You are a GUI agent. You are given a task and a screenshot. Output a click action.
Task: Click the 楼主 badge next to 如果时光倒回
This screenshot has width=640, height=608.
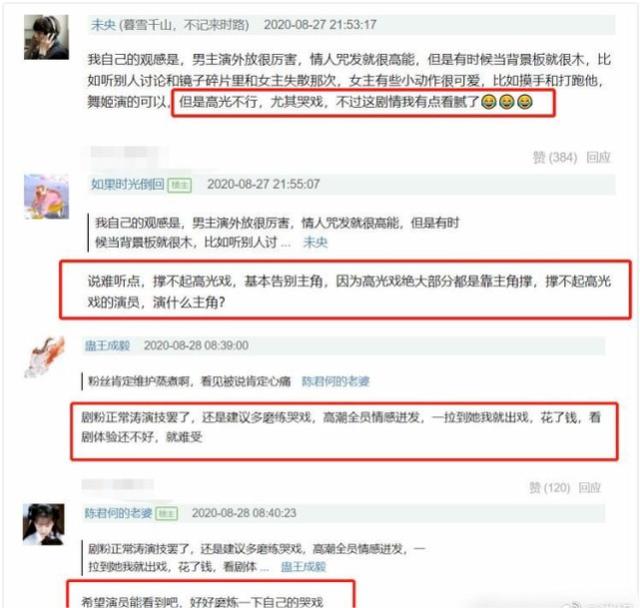click(x=180, y=185)
